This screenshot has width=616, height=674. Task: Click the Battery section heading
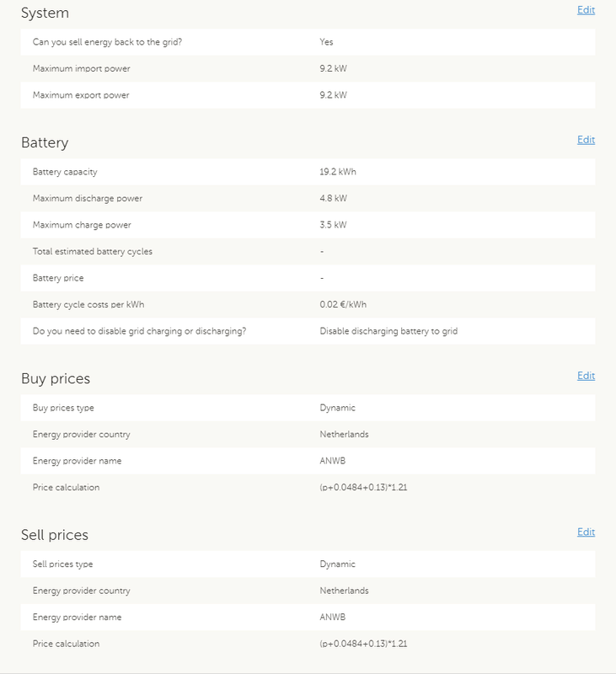click(x=45, y=143)
